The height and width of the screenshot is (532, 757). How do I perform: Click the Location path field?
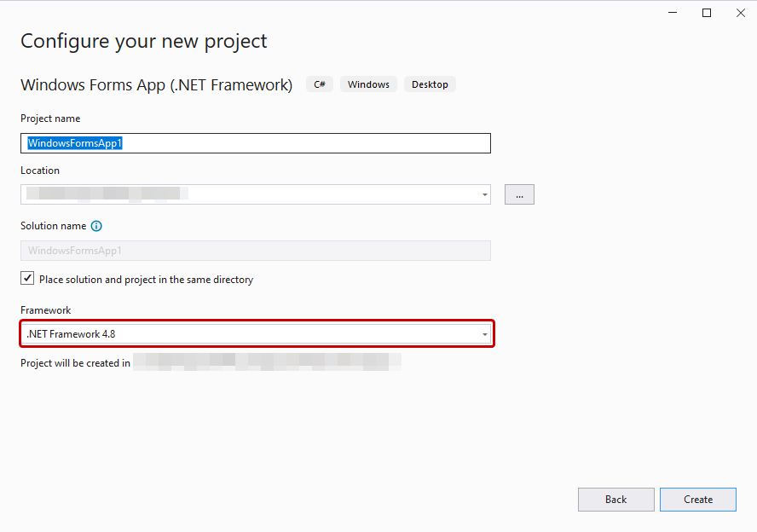click(247, 194)
